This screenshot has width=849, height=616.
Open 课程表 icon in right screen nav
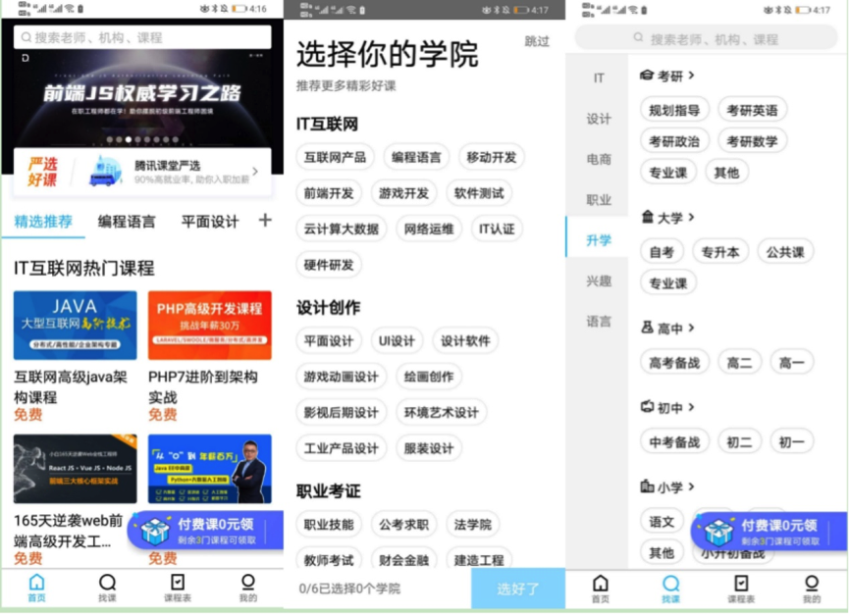click(741, 589)
